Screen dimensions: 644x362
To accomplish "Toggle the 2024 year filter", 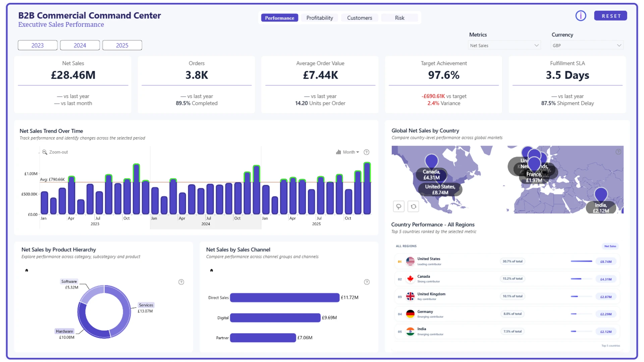I will (80, 45).
